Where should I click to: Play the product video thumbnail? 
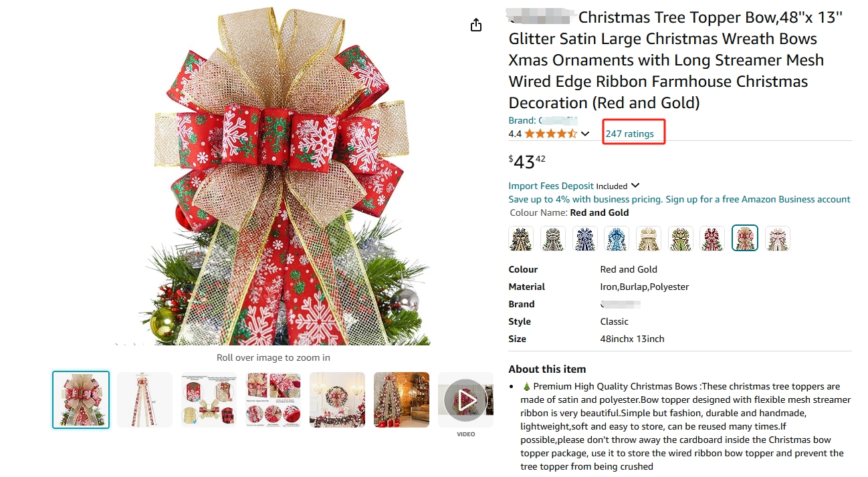(465, 400)
